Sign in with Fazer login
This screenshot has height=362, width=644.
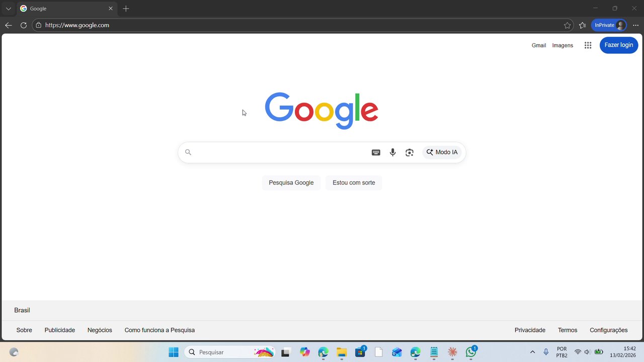pyautogui.click(x=619, y=45)
